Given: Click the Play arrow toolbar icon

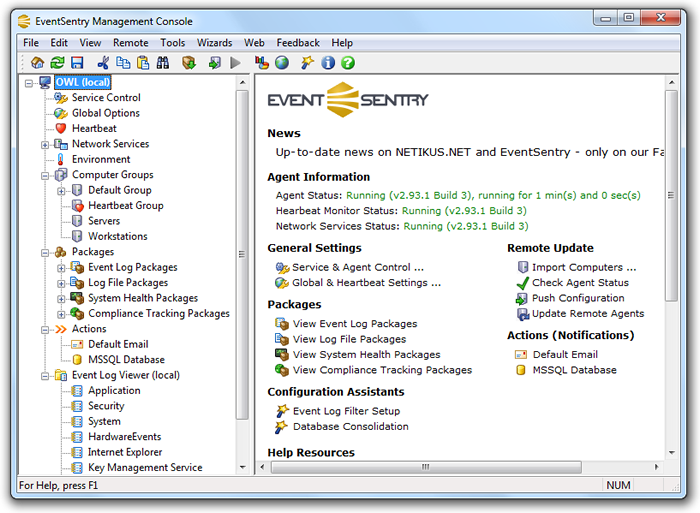Looking at the screenshot, I should (x=235, y=63).
